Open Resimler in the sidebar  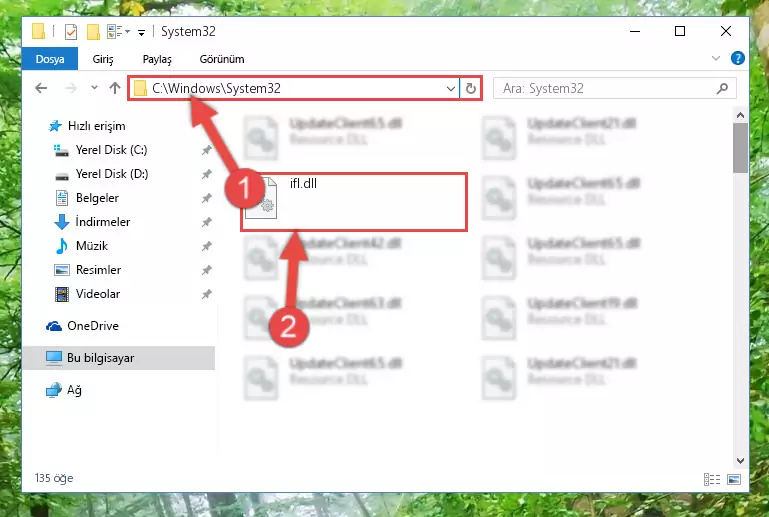click(98, 270)
